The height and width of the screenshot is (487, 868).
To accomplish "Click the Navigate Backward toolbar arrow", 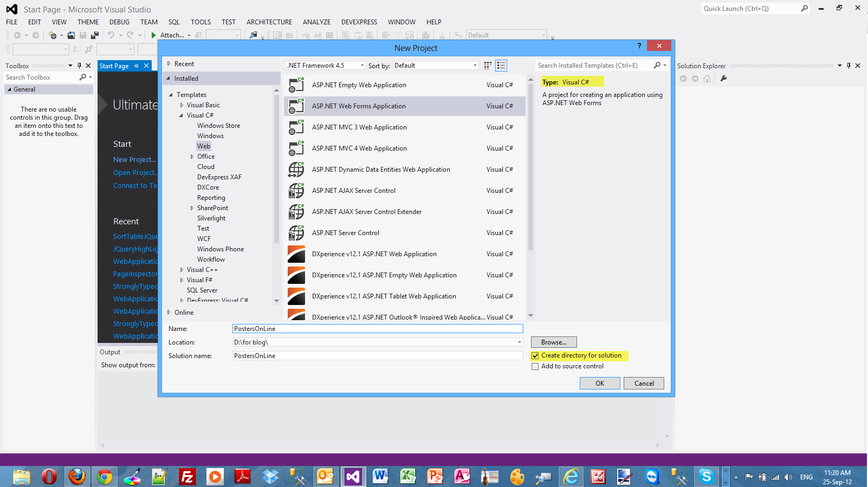I will (17, 35).
